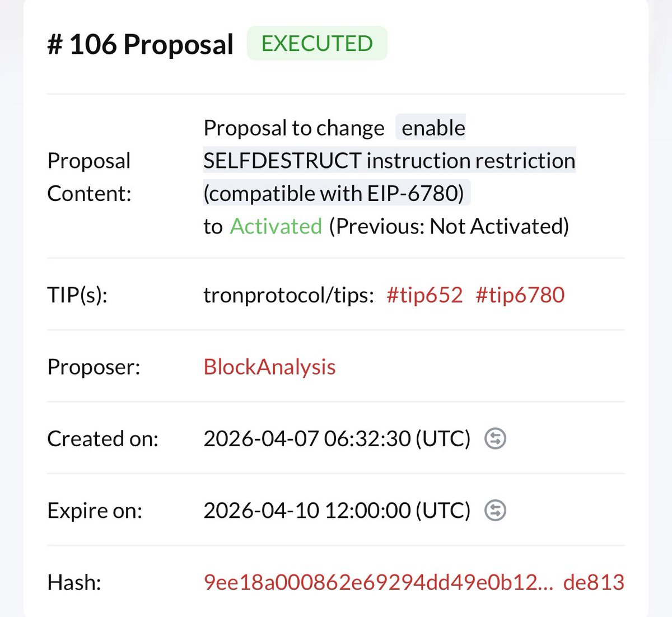Click the tronprotocol/tips: text
Viewport: 672px width, 617px height.
tap(288, 295)
